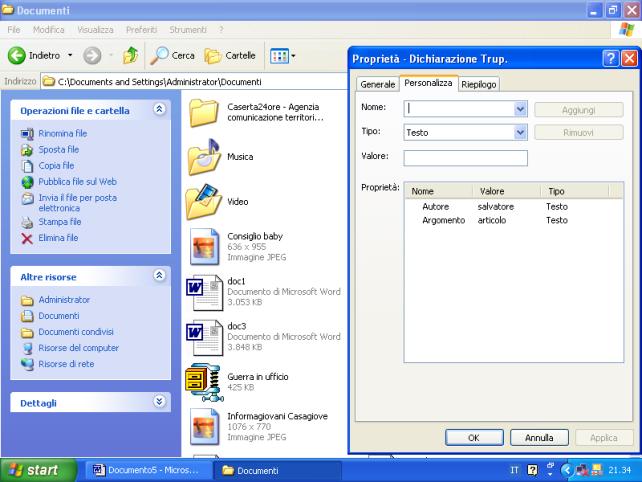642x482 pixels.
Task: Click Invia il file per posta elettronica
Action: pyautogui.click(x=77, y=203)
